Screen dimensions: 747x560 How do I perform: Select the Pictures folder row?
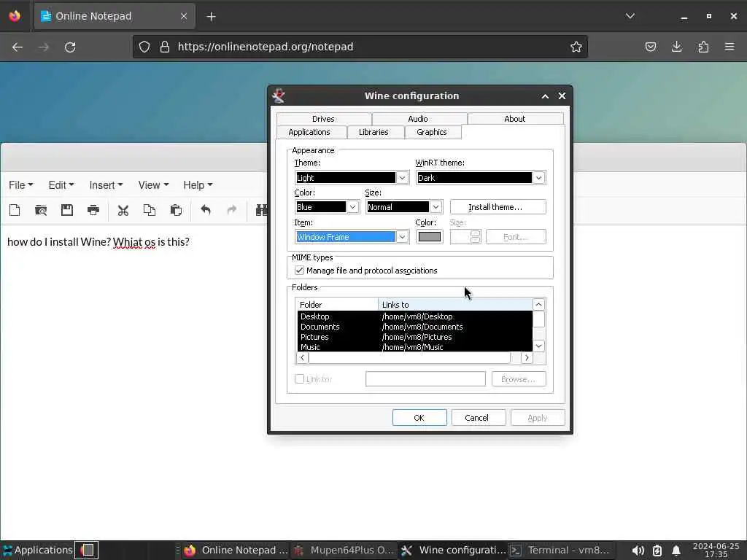[414, 337]
